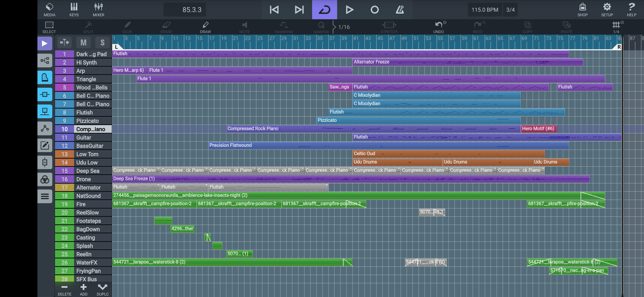Toggle global Solo (S) button
Screen dimensions: 644x297
pos(102,42)
